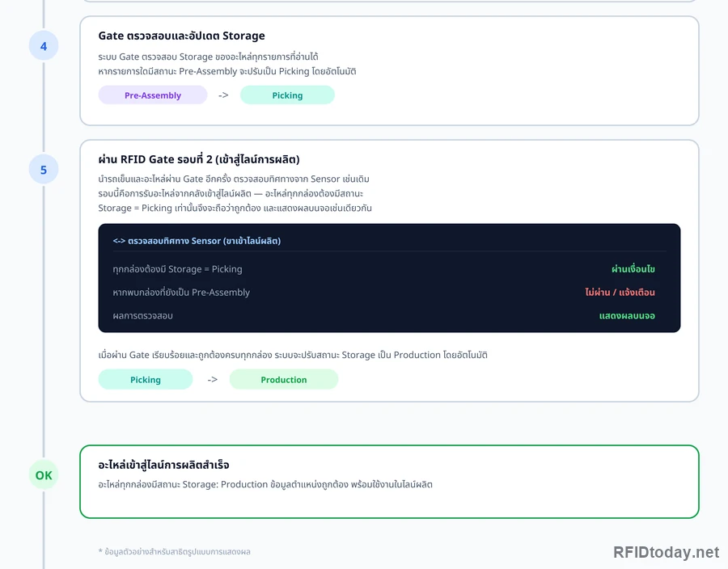Click line starting 'รอบนี้คือการรับอะไหล่จากคลังเข้าสู่ไลน์ผลิต'
This screenshot has height=569, width=728.
(231, 193)
